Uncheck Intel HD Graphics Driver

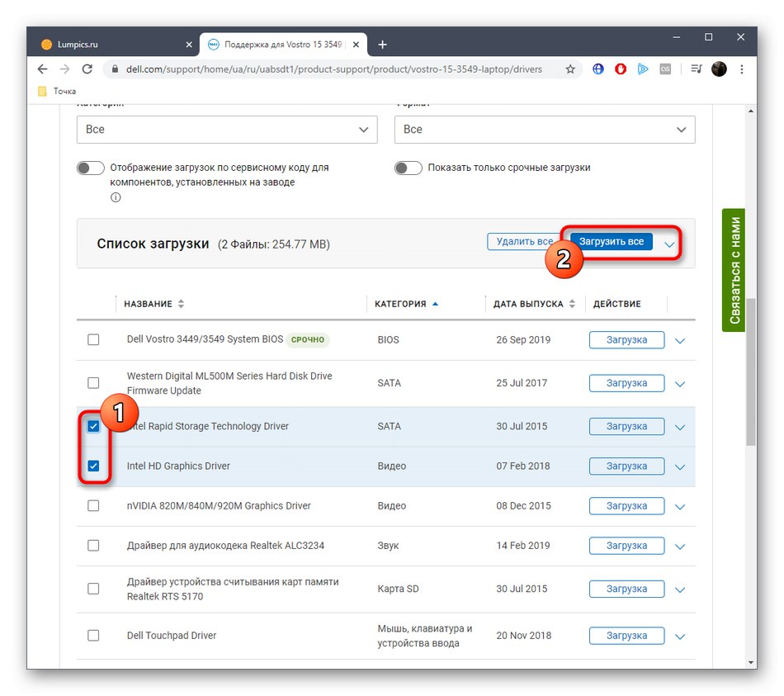(x=93, y=466)
